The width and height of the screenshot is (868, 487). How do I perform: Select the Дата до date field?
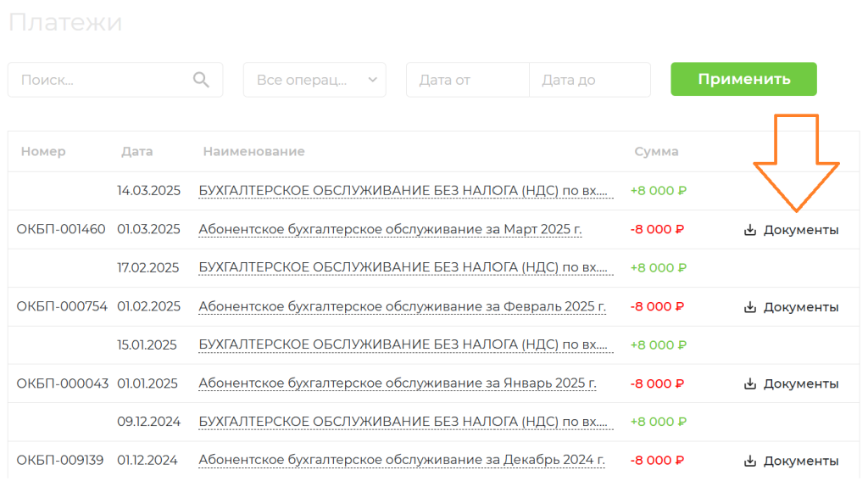pos(590,80)
